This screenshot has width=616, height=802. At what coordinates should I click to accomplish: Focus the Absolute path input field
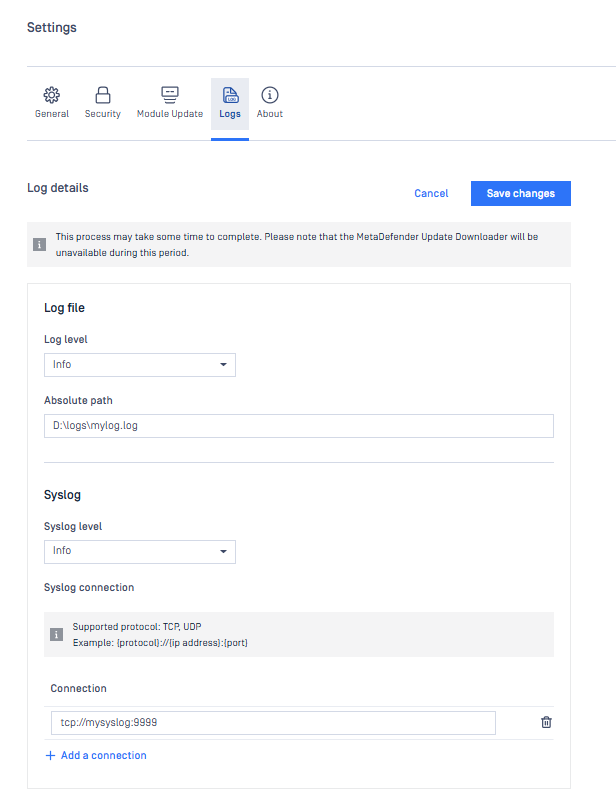(299, 426)
